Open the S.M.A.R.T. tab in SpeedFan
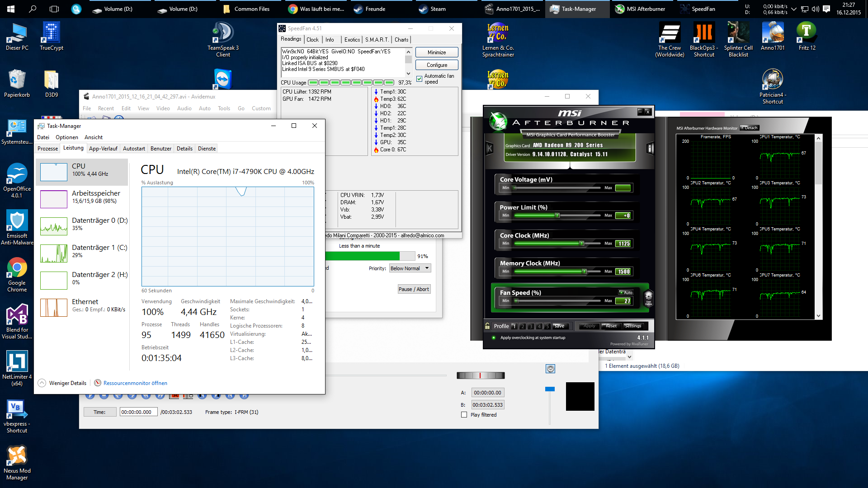Viewport: 868px width, 488px height. click(377, 40)
